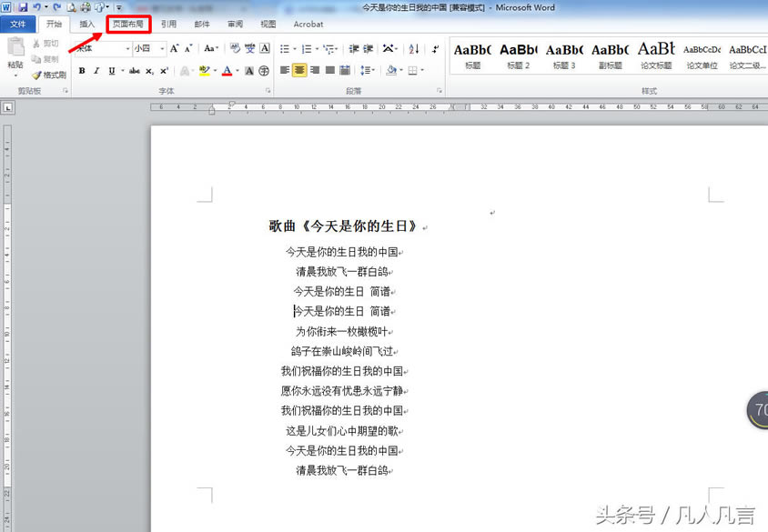The height and width of the screenshot is (532, 768).
Task: Open the text highlight color tool
Action: [204, 71]
